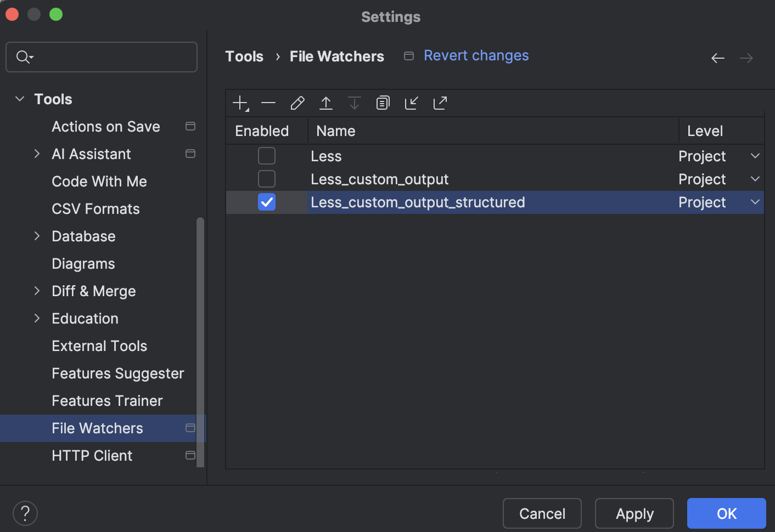Open the HTTP Client settings page
The height and width of the screenshot is (532, 775).
(x=92, y=455)
